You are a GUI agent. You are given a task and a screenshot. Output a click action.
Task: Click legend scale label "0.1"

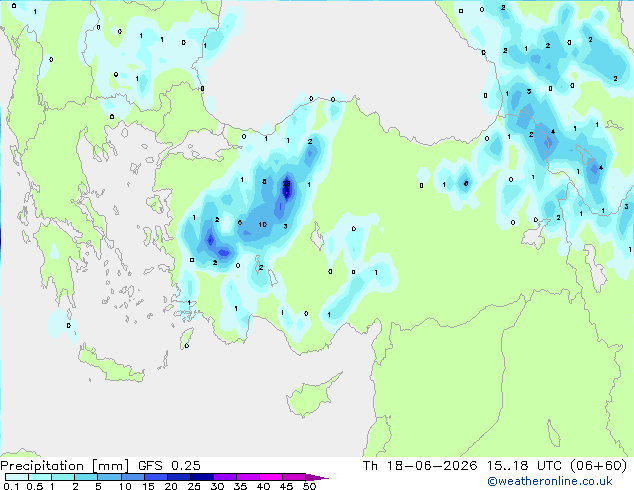tap(11, 486)
